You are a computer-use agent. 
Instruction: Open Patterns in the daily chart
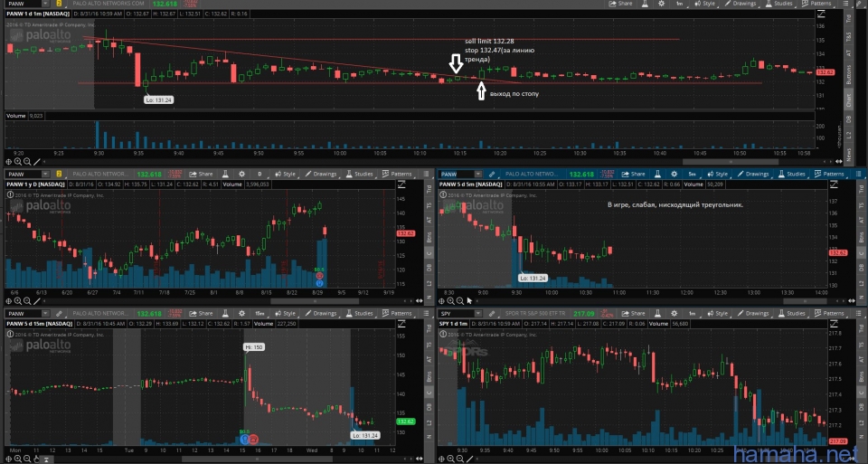pos(397,174)
